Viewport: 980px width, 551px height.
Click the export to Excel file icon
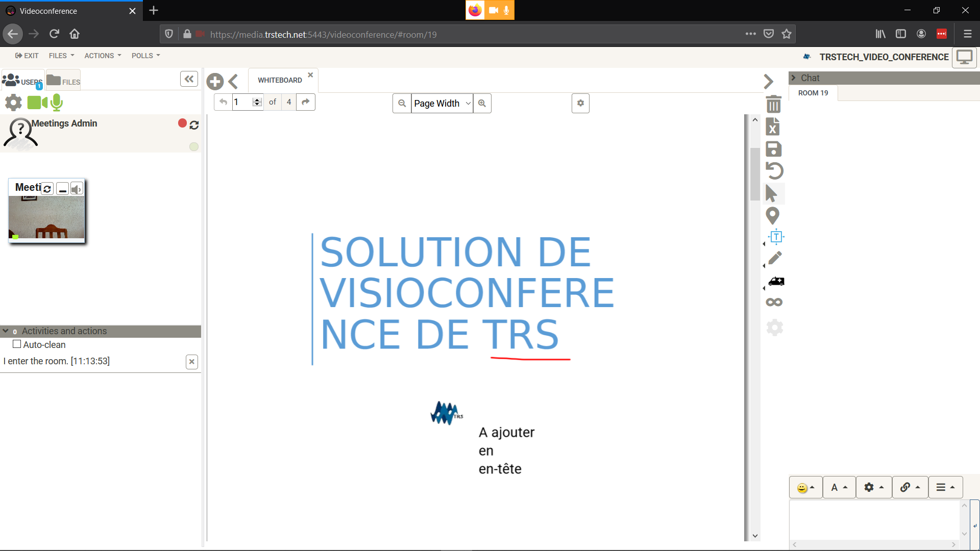pos(773,127)
